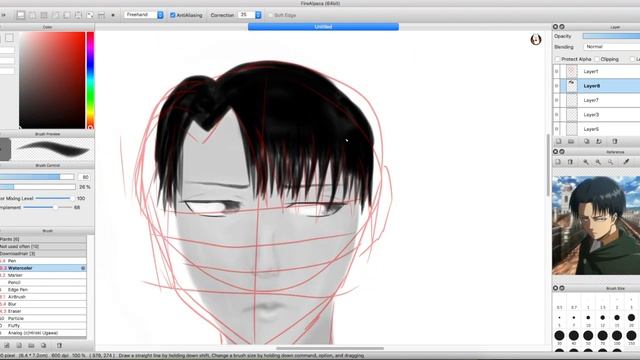The width and height of the screenshot is (640, 360).
Task: Create a new layer in Layer panel
Action: point(559,141)
